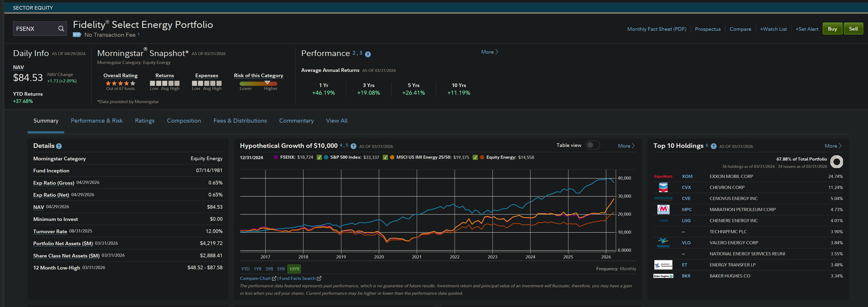Select the 5YR chart range
The image size is (868, 307).
[x=281, y=269]
